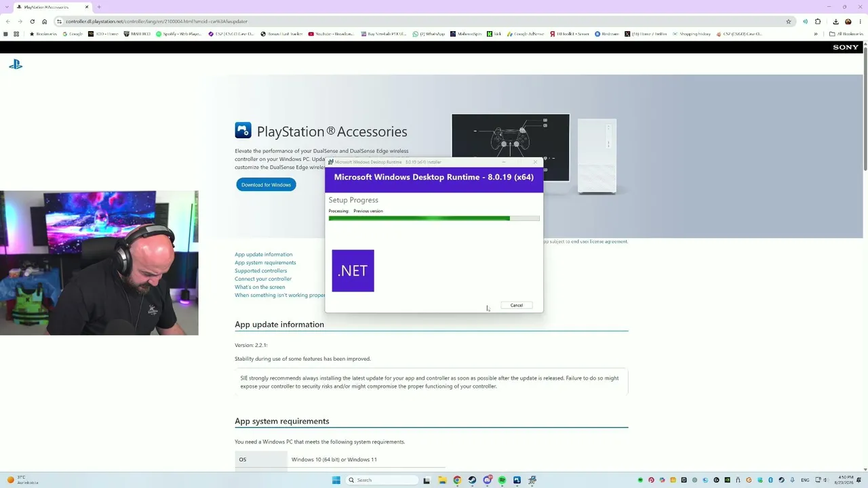Jump to App update information section
Image resolution: width=868 pixels, height=488 pixels.
pos(264,254)
